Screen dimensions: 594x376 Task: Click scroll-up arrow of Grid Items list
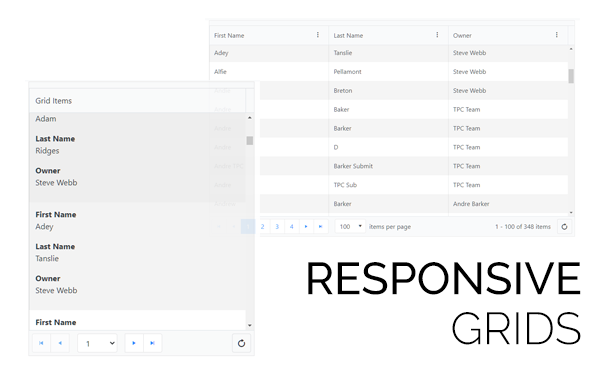click(x=250, y=118)
